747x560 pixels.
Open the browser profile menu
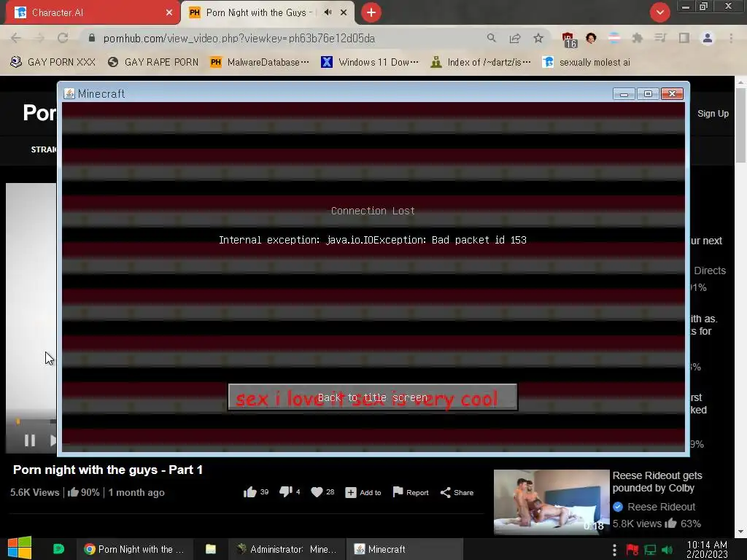[708, 38]
